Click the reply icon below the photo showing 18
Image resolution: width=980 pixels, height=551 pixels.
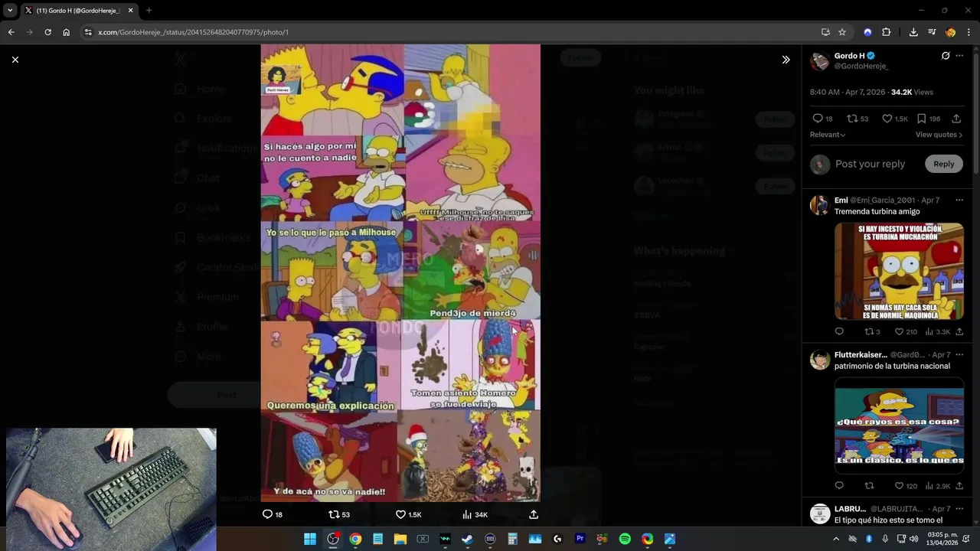coord(267,514)
